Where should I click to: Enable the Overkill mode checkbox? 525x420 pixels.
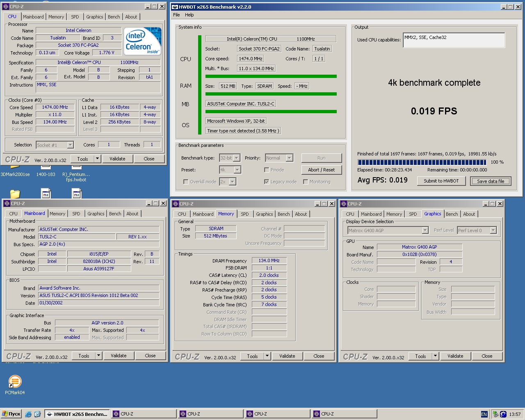186,182
